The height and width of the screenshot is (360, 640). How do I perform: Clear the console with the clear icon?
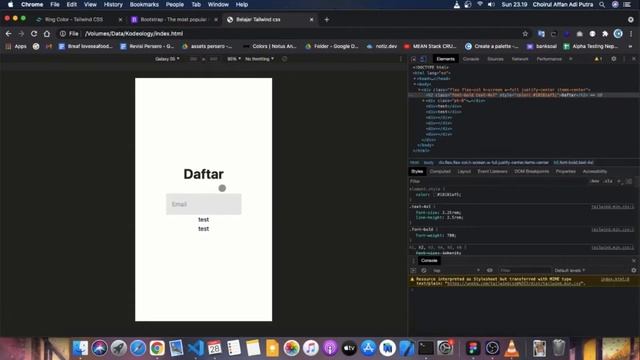coord(424,271)
